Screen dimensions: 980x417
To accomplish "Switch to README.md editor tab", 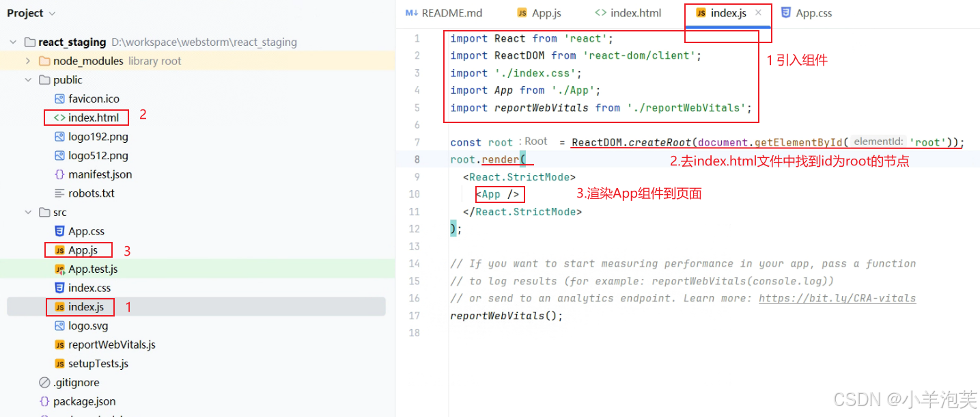I will click(x=444, y=13).
